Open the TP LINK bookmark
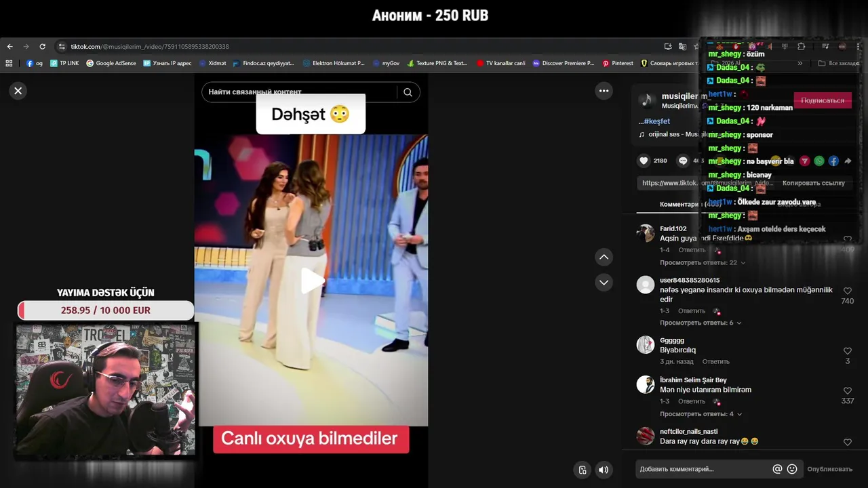 [x=64, y=63]
